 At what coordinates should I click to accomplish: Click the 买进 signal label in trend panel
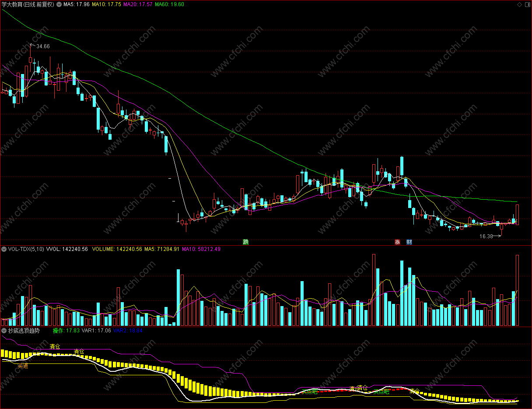point(23,366)
